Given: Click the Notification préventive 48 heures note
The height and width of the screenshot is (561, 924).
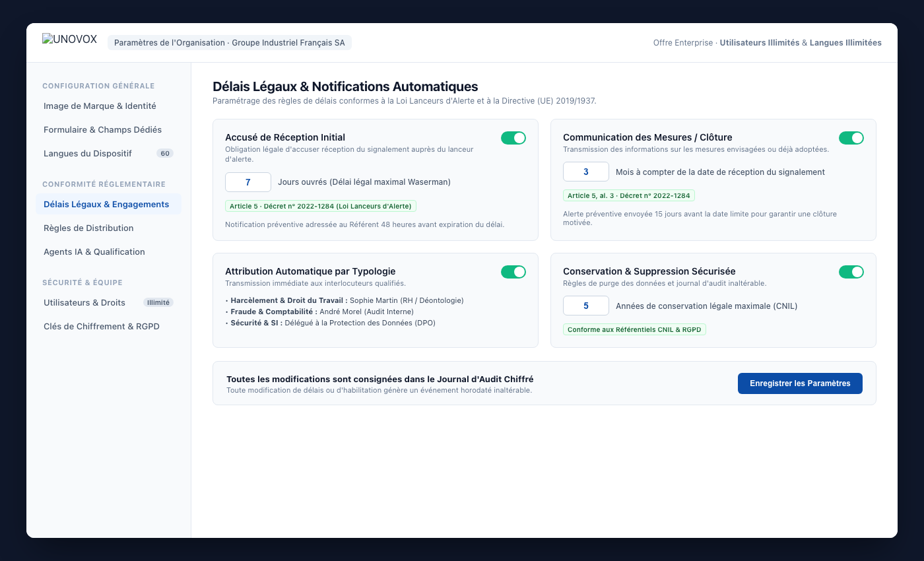Looking at the screenshot, I should [365, 225].
